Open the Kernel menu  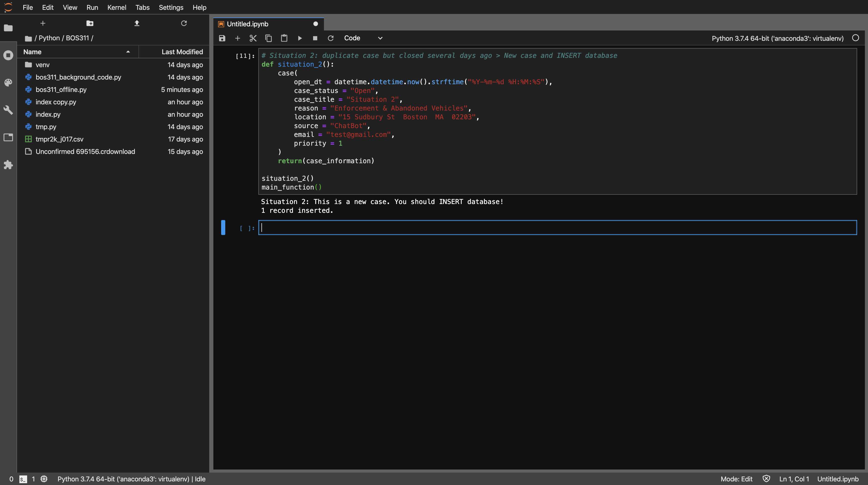point(117,7)
